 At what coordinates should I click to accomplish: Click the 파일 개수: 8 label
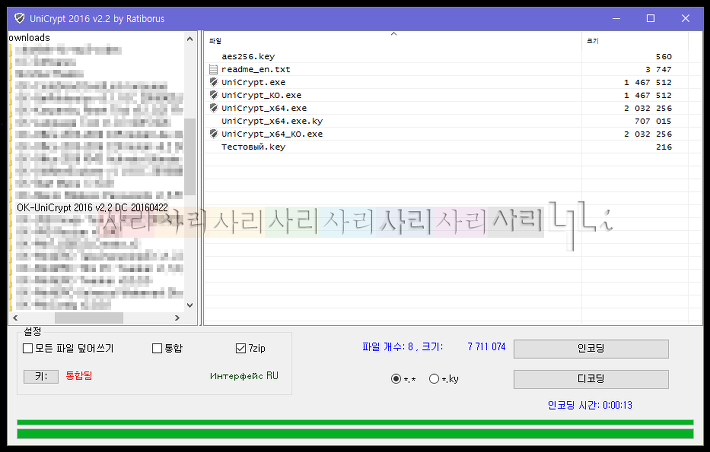(x=388, y=346)
